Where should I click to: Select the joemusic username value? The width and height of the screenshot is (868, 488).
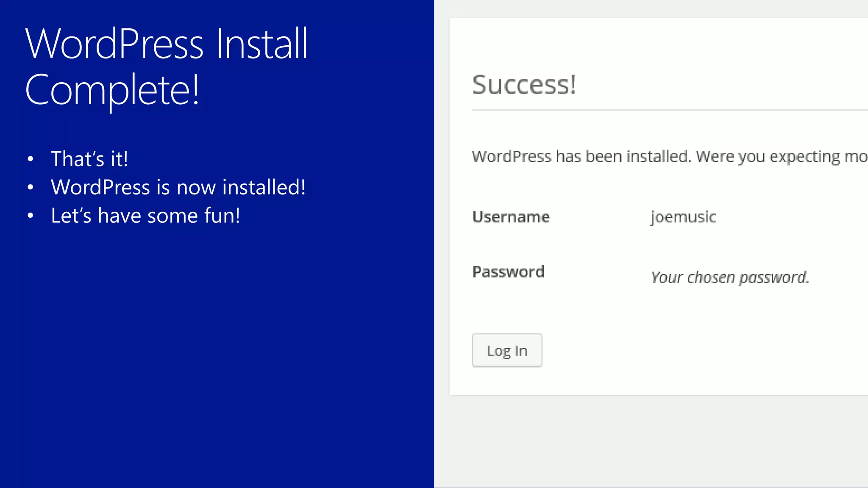(x=683, y=217)
